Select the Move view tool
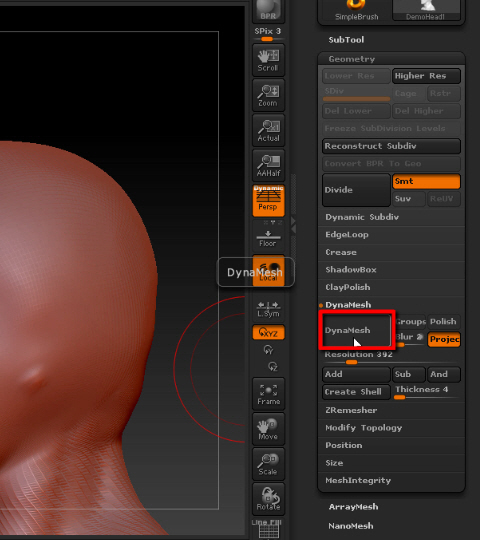 [268, 429]
